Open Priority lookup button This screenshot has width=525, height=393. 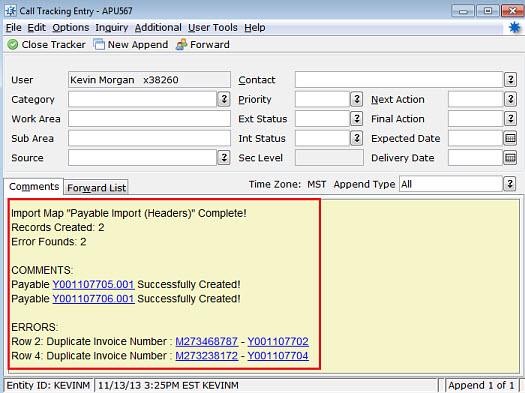[357, 99]
